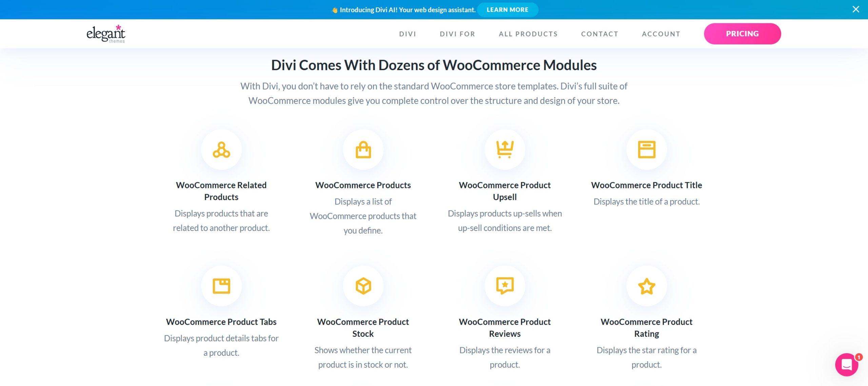This screenshot has width=868, height=386.
Task: Click the WooCommerce Product Stock box icon
Action: [x=363, y=286]
